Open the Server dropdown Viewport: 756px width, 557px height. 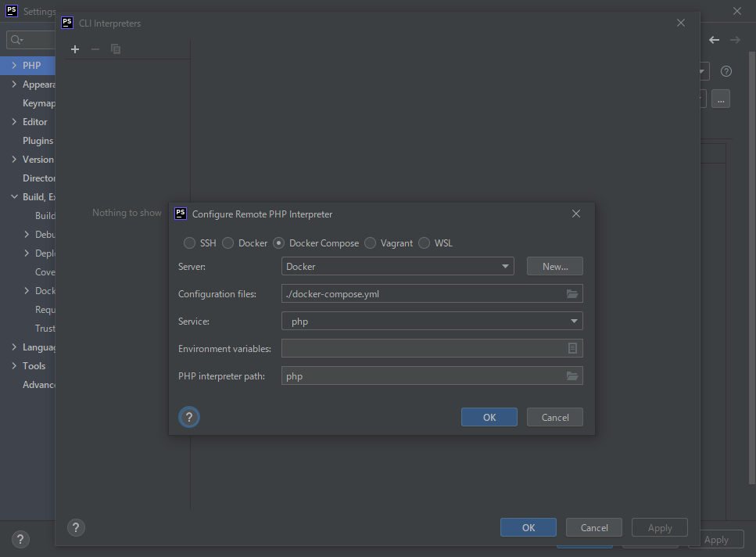[x=397, y=267]
